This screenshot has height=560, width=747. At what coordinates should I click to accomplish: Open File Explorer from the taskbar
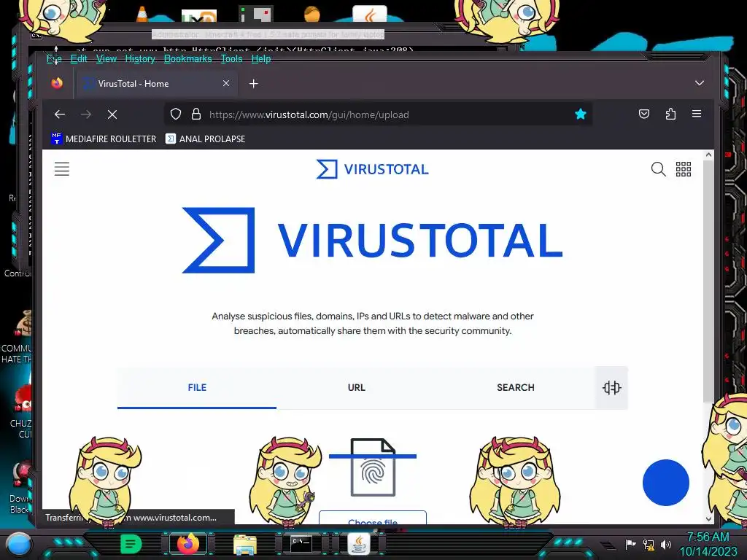coord(245,544)
